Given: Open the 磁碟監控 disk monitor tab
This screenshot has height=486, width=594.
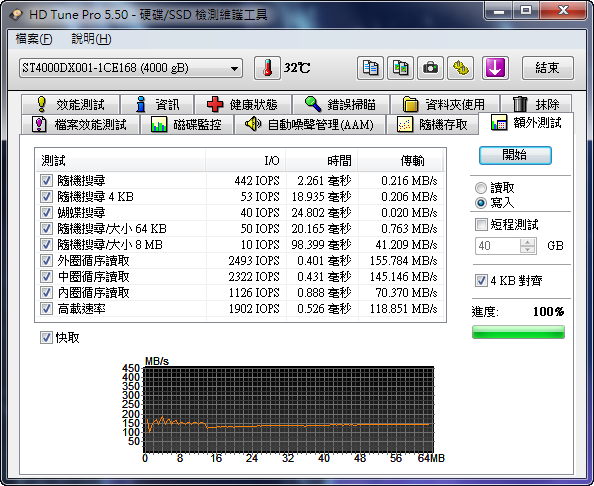Looking at the screenshot, I should (186, 124).
